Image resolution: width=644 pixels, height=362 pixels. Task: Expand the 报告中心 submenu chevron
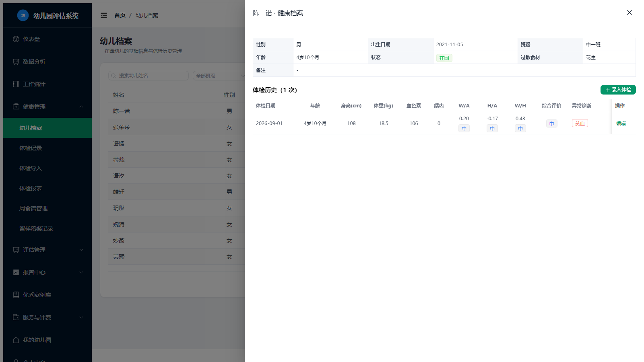point(81,272)
